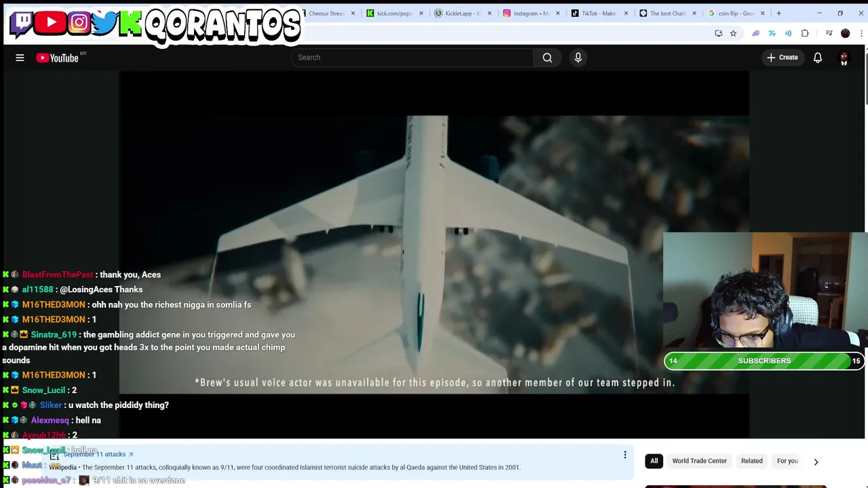The height and width of the screenshot is (488, 868).
Task: Close the Instagram tab
Action: 557,13
